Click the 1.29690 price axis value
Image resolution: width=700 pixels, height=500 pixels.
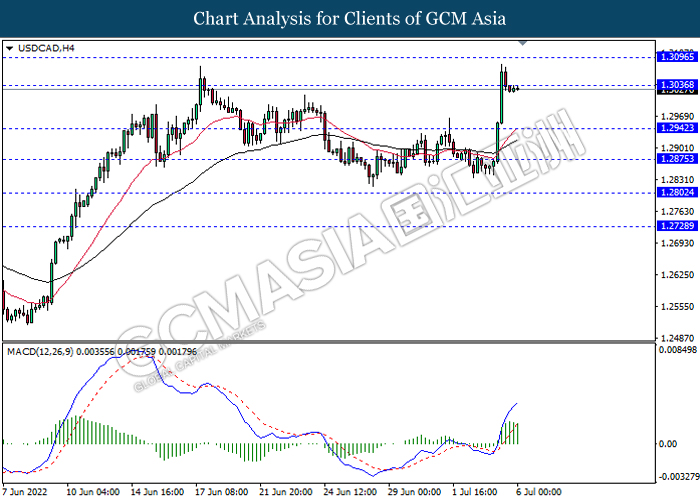[677, 117]
